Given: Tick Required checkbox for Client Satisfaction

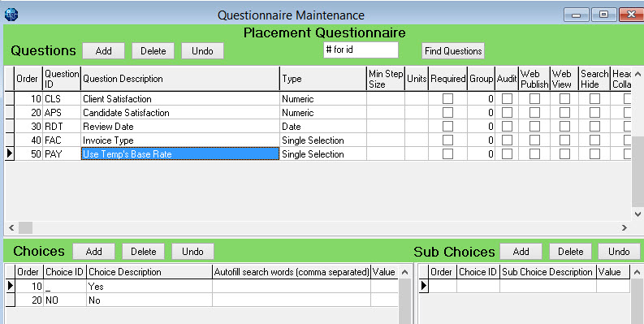Looking at the screenshot, I should [447, 98].
